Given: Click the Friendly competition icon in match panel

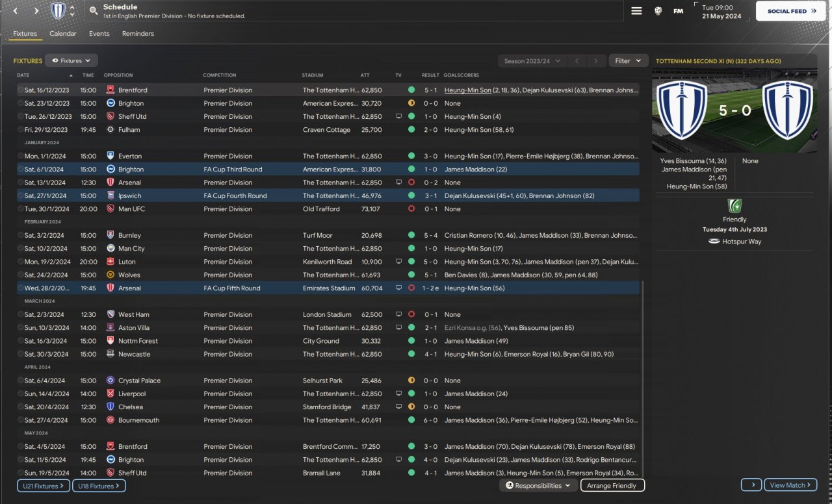Looking at the screenshot, I should [x=734, y=206].
